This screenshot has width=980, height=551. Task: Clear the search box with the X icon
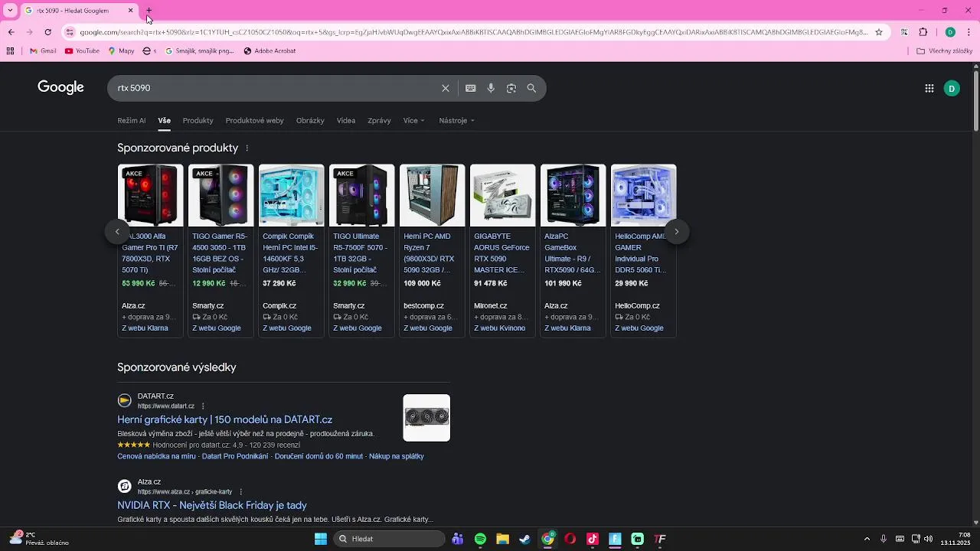pyautogui.click(x=446, y=88)
